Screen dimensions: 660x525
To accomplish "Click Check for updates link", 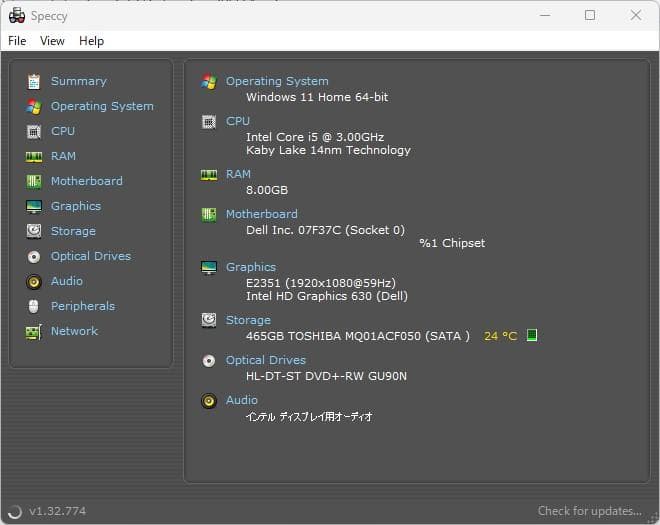I will click(x=590, y=511).
